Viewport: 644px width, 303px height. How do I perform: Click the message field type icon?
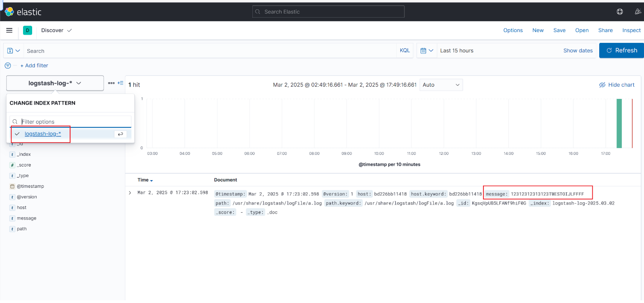pyautogui.click(x=12, y=219)
